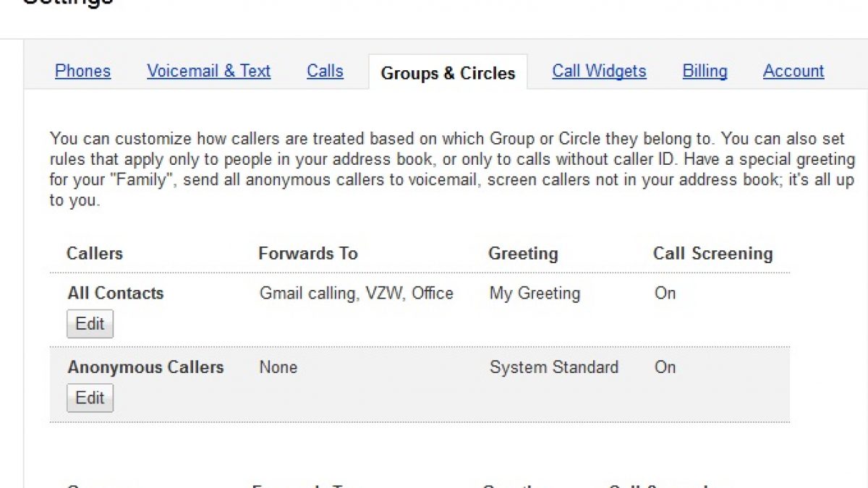Image resolution: width=868 pixels, height=488 pixels.
Task: Click the Greeting column header
Action: 523,254
